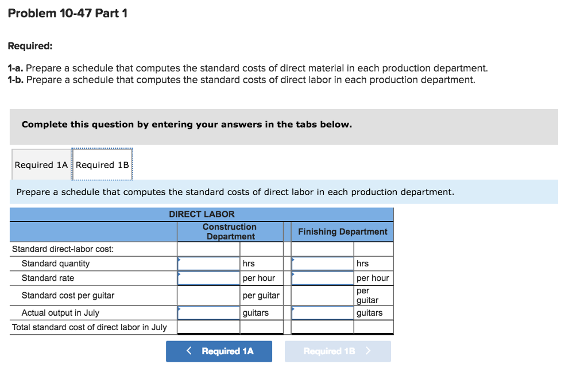Click the Actual output input for Finishing Department
This screenshot has height=391, width=588.
[322, 312]
